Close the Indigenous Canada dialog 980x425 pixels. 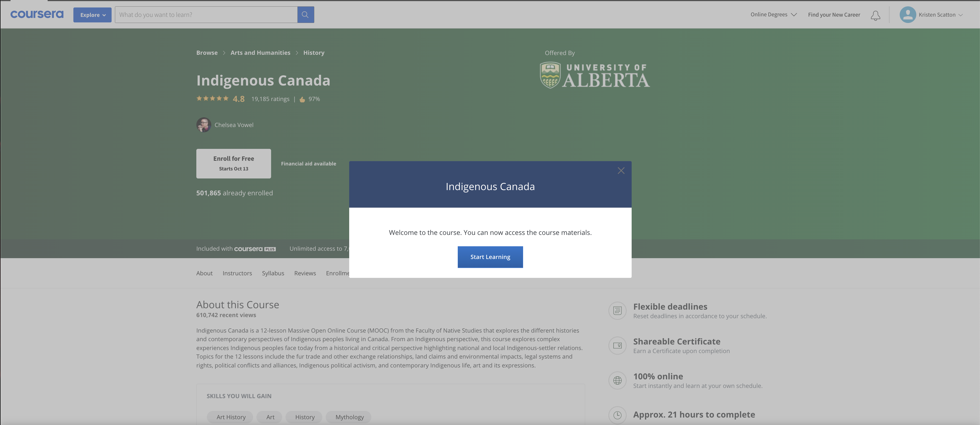[x=621, y=171]
